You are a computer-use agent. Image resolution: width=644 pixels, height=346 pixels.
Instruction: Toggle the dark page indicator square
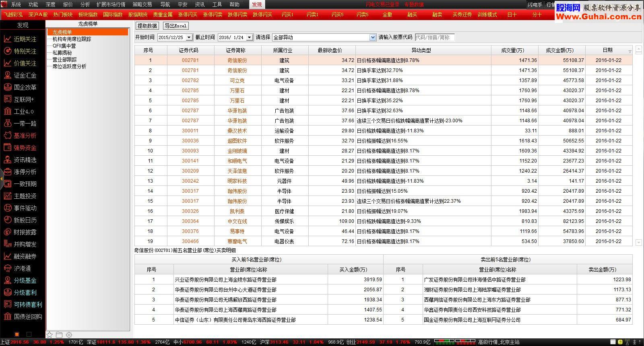pyautogui.click(x=29, y=334)
